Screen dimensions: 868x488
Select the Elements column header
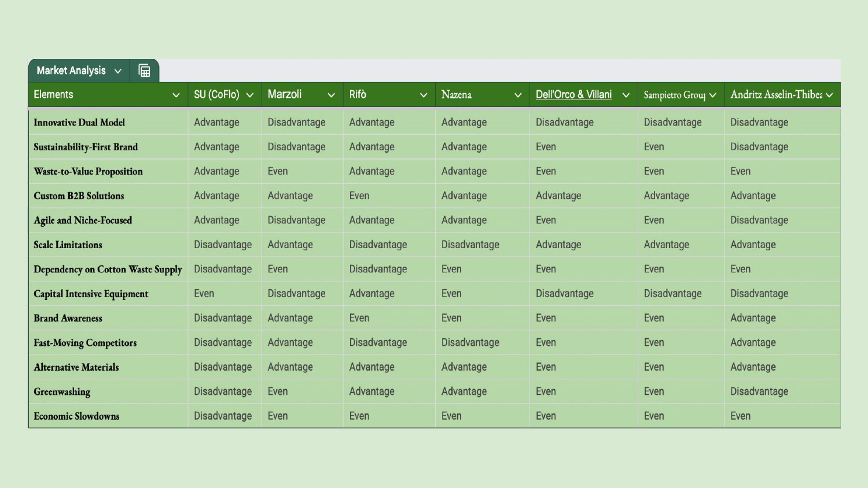(108, 94)
